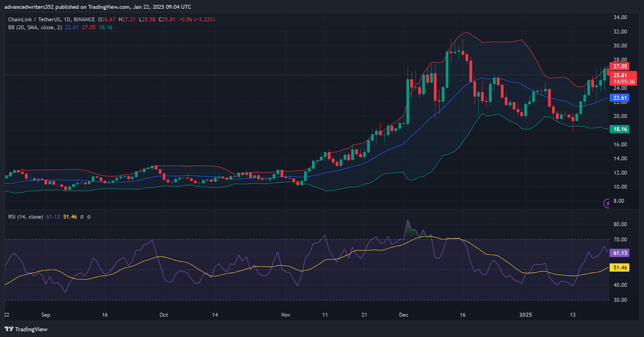Click the 16.00 price axis label
The image size is (644, 337).
620,144
